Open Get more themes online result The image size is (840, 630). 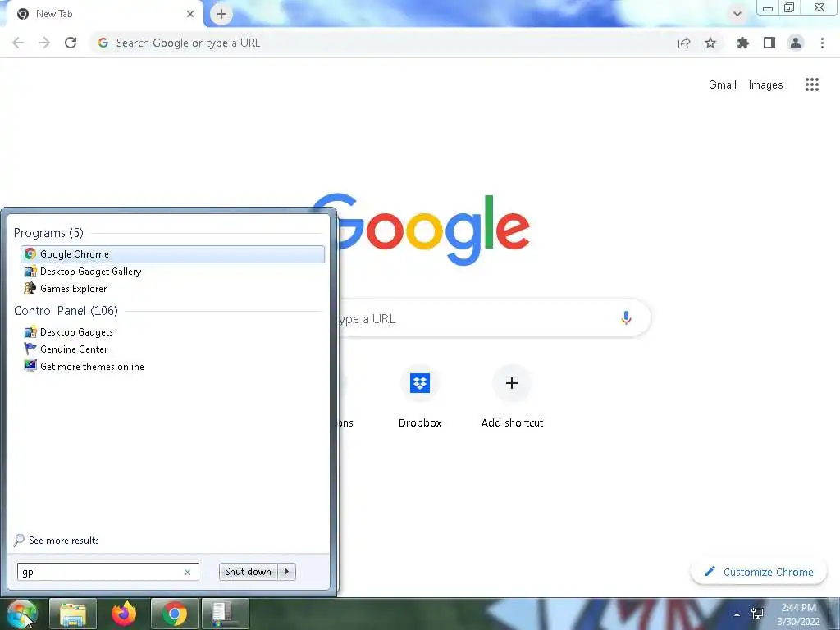(x=172, y=367)
